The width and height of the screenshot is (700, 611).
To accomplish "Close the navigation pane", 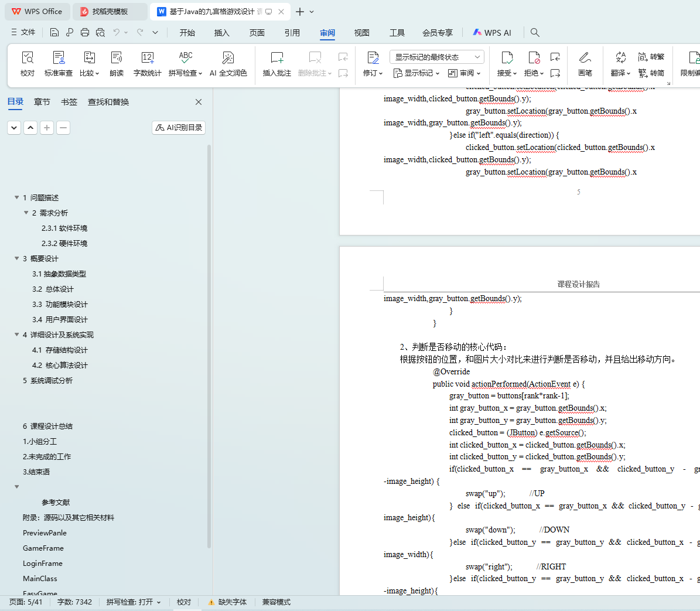I will (x=199, y=102).
